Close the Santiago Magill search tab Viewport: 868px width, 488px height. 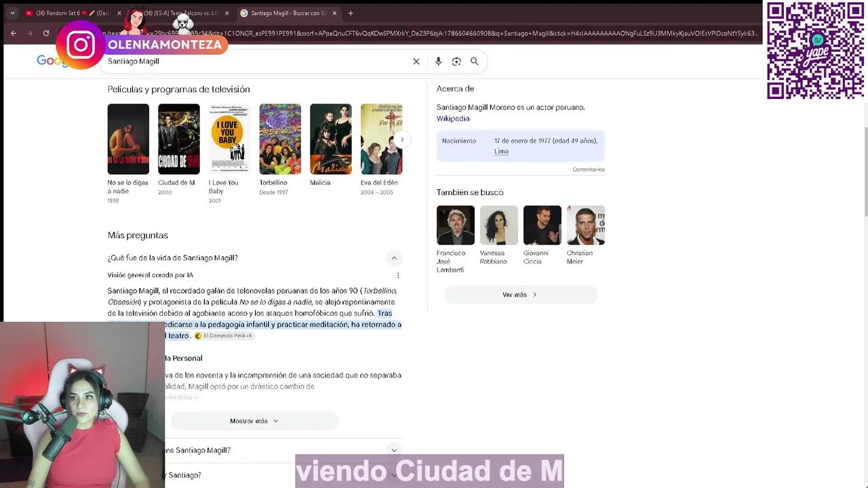point(334,13)
